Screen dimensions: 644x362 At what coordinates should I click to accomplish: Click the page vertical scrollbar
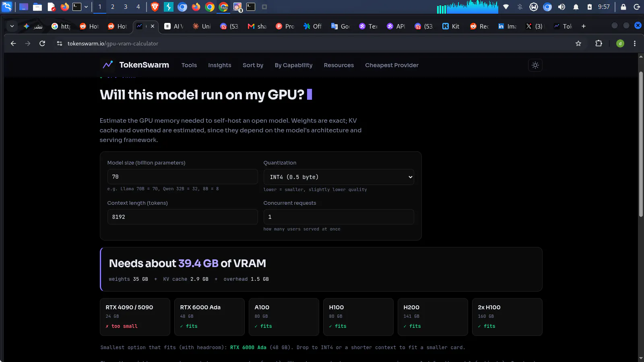tap(641, 145)
